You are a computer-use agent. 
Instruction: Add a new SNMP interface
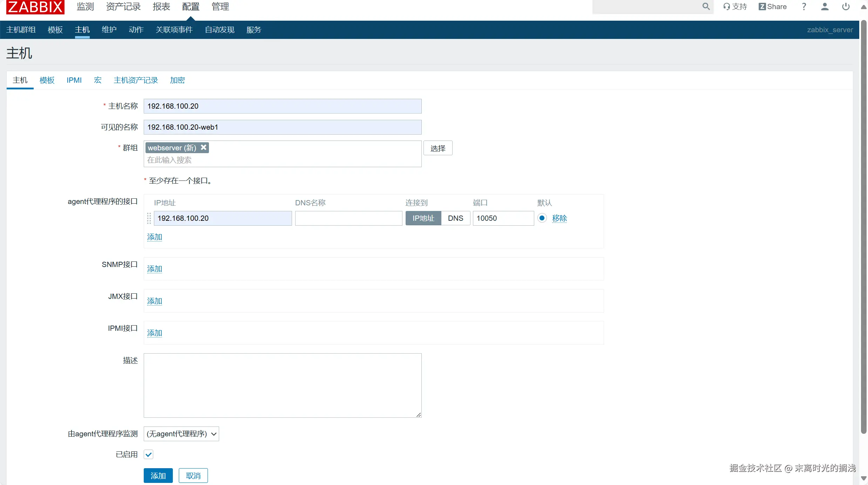(155, 269)
